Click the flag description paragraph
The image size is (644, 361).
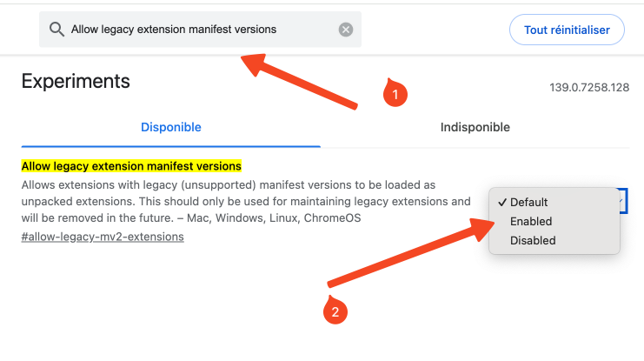(246, 202)
